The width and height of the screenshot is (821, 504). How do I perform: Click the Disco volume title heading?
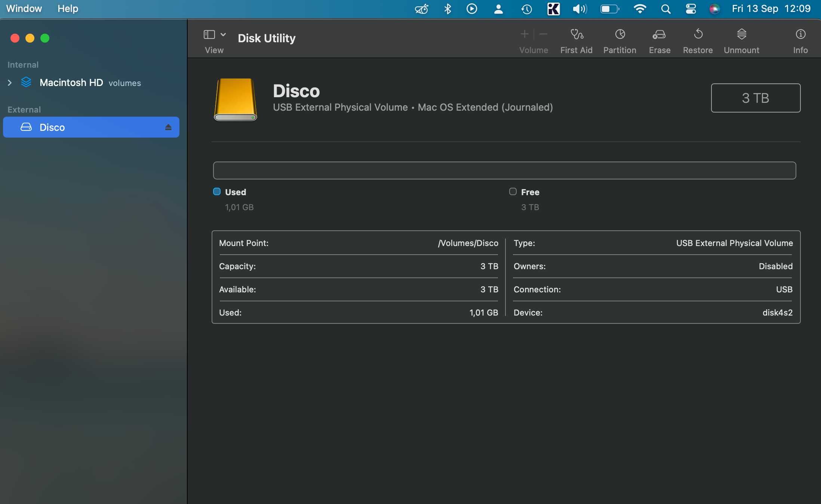click(296, 91)
